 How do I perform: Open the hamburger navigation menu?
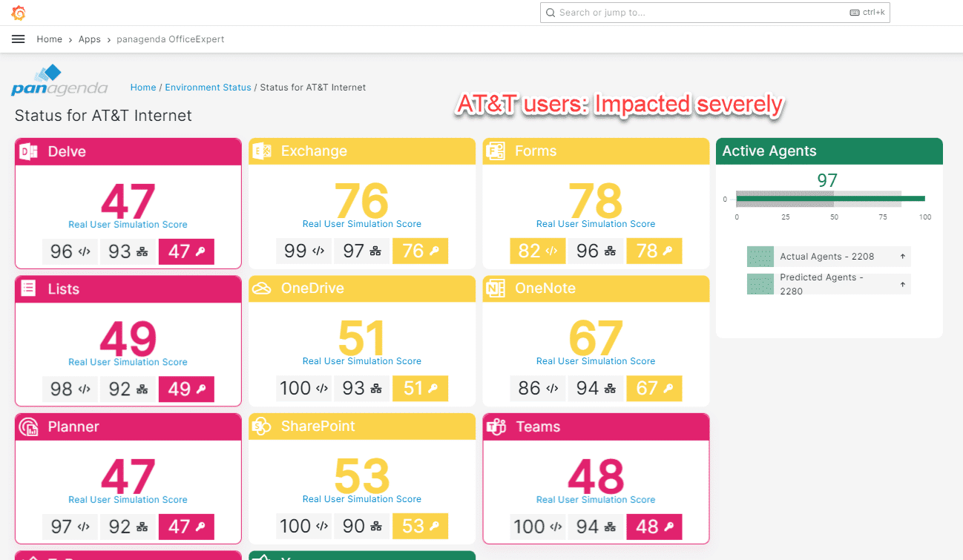tap(19, 39)
